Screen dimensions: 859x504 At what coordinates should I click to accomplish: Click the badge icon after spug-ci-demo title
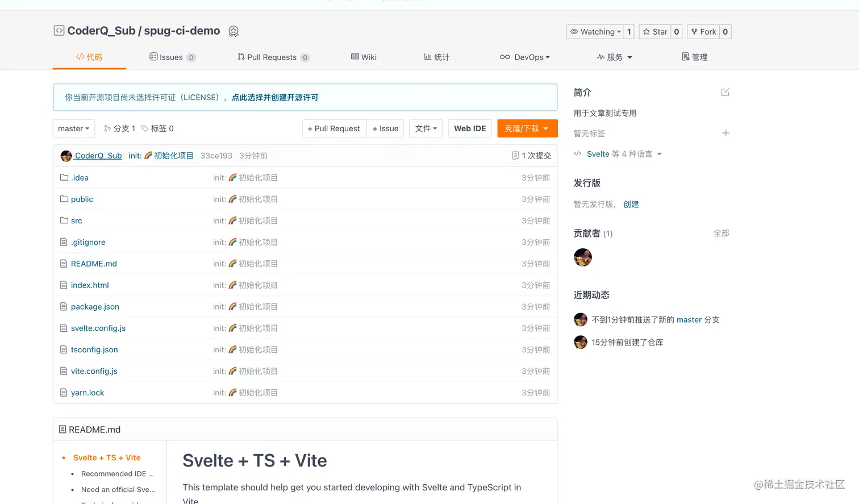pyautogui.click(x=233, y=31)
